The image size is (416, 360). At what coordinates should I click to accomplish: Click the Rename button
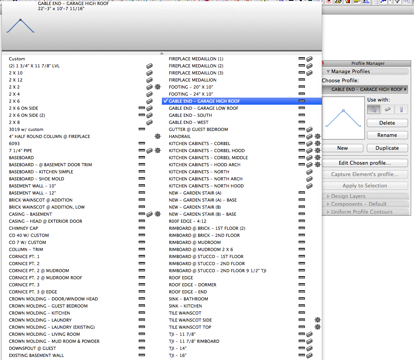(x=387, y=135)
